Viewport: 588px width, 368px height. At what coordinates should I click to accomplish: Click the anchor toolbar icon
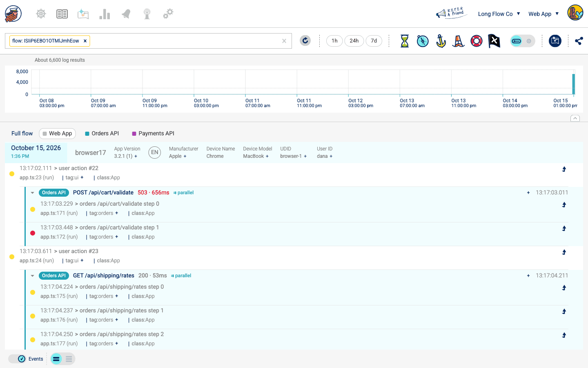click(441, 41)
